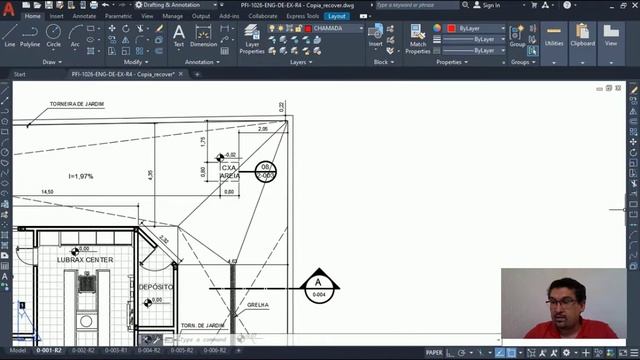The height and width of the screenshot is (360, 640).
Task: Toggle polar tracking in status bar
Action: (x=462, y=353)
